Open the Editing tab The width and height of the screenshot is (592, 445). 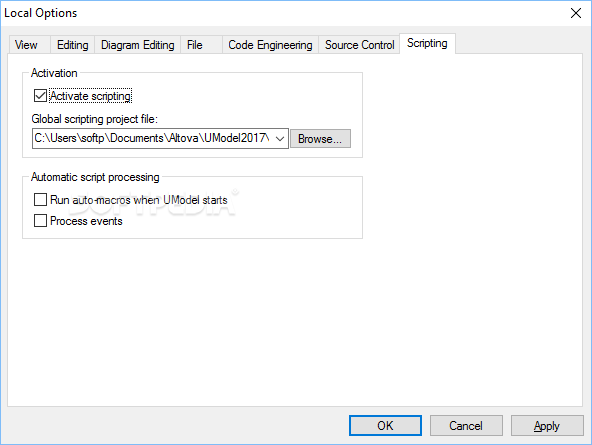[x=72, y=45]
